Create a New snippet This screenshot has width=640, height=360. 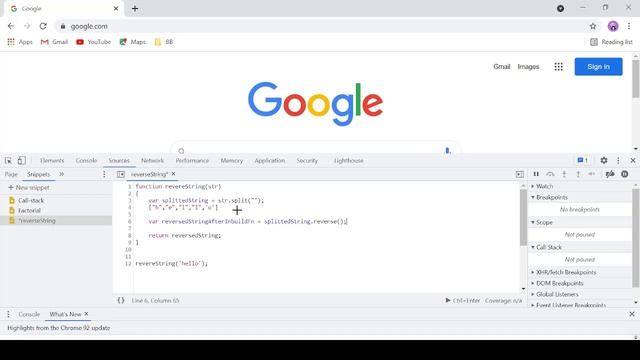[x=29, y=188]
